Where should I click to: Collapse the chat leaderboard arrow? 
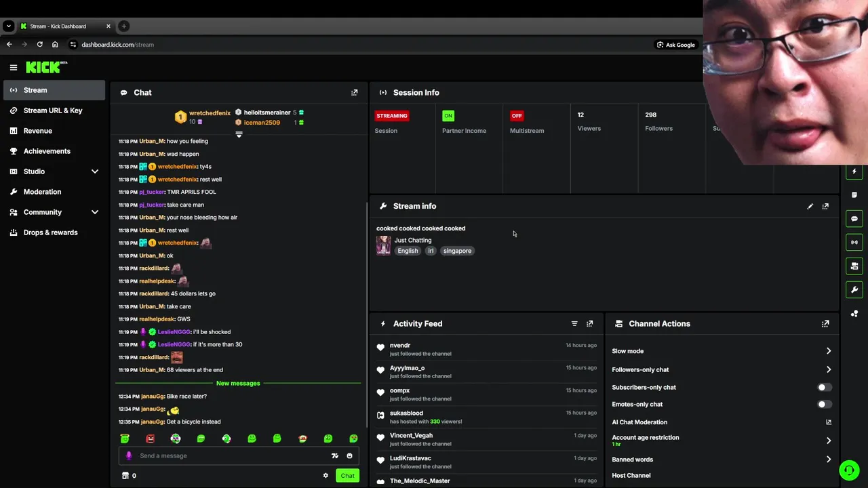point(239,134)
